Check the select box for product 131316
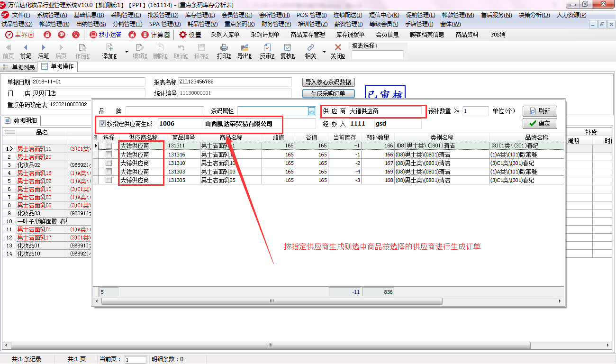 coord(109,155)
